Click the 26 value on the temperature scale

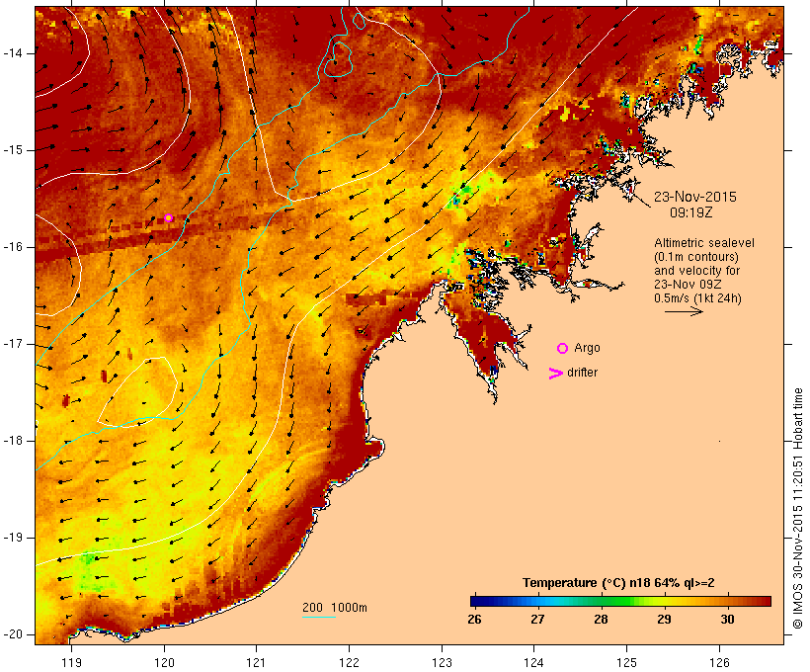point(474,619)
